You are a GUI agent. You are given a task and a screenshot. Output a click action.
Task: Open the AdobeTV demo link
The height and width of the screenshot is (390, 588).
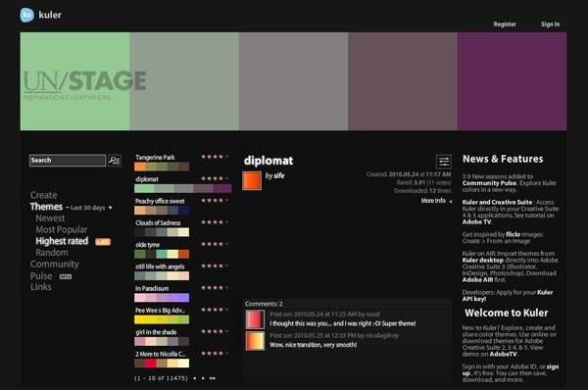click(x=503, y=354)
